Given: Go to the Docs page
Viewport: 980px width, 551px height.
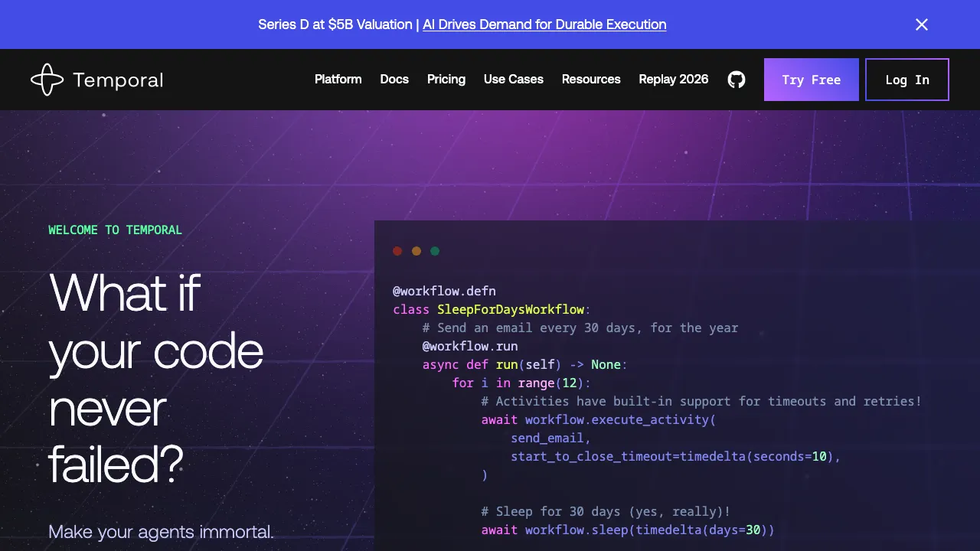Looking at the screenshot, I should coord(394,80).
